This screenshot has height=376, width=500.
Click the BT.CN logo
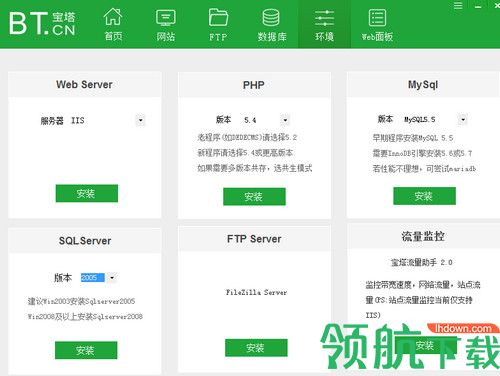click(42, 23)
